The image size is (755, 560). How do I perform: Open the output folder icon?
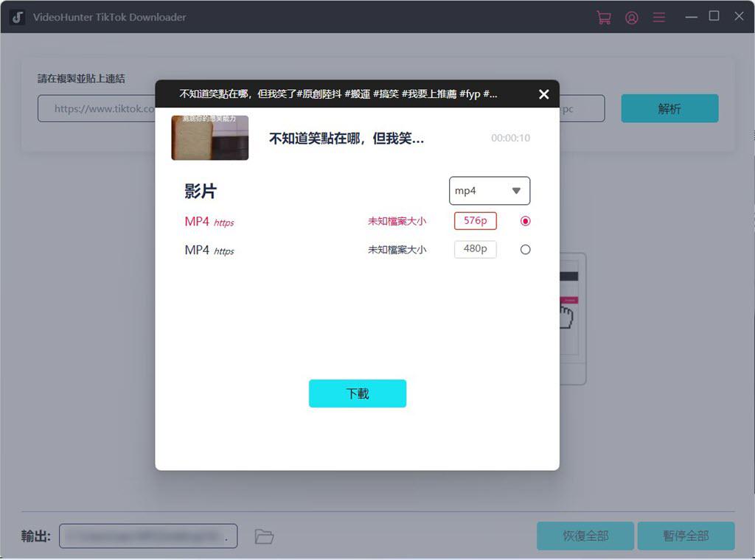point(264,536)
